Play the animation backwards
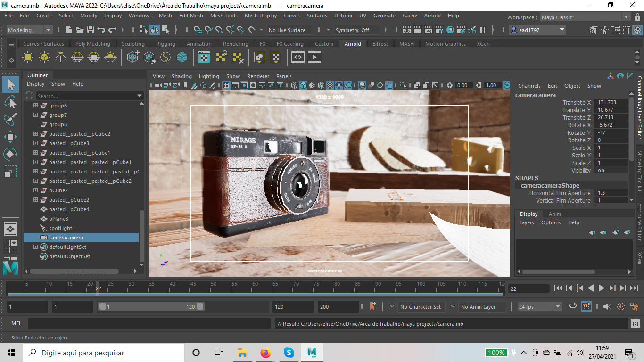The height and width of the screenshot is (362, 644). pos(591,288)
